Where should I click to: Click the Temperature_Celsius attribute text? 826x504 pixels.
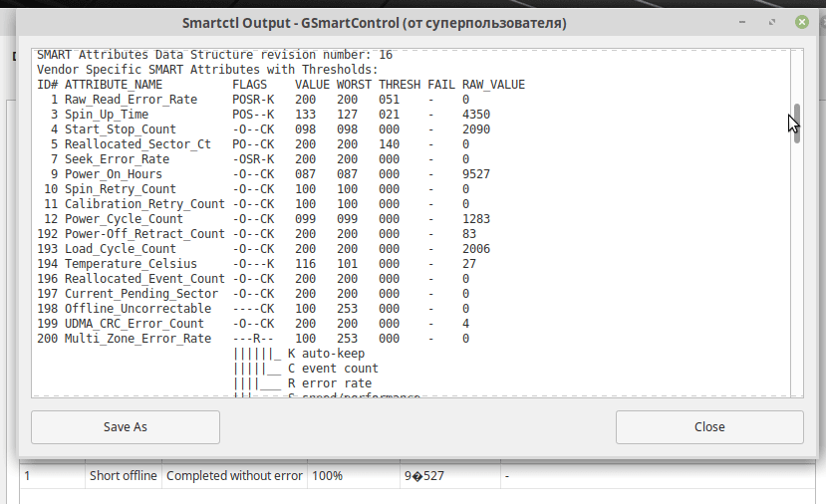[131, 264]
